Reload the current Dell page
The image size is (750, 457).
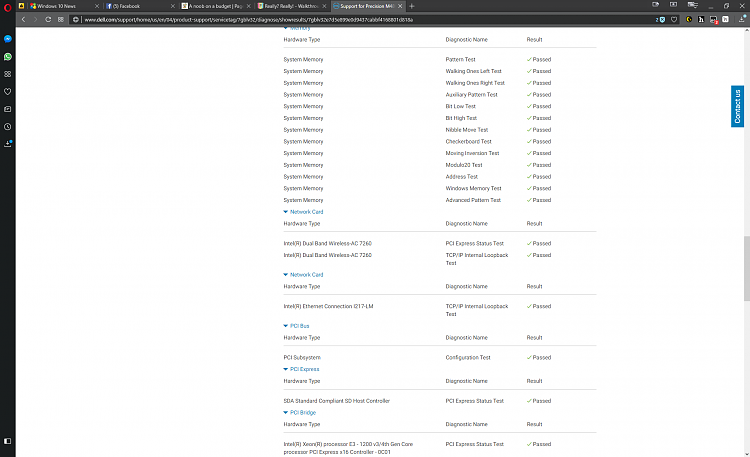point(48,20)
